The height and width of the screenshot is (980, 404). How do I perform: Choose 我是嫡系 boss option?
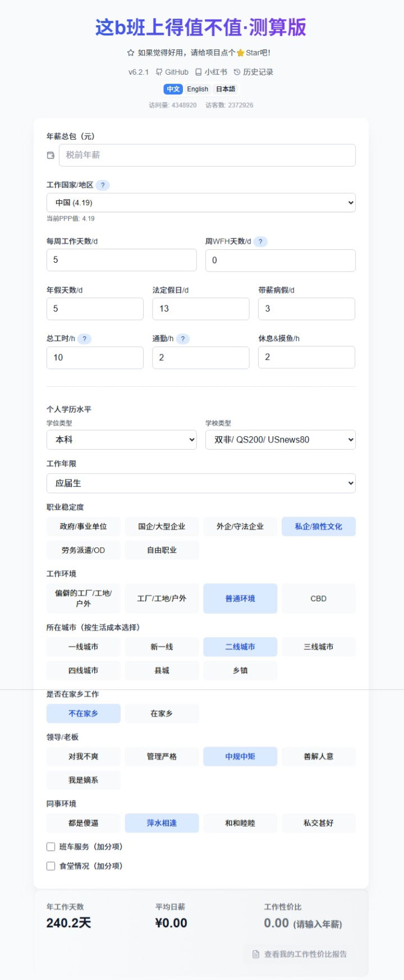pyautogui.click(x=83, y=780)
